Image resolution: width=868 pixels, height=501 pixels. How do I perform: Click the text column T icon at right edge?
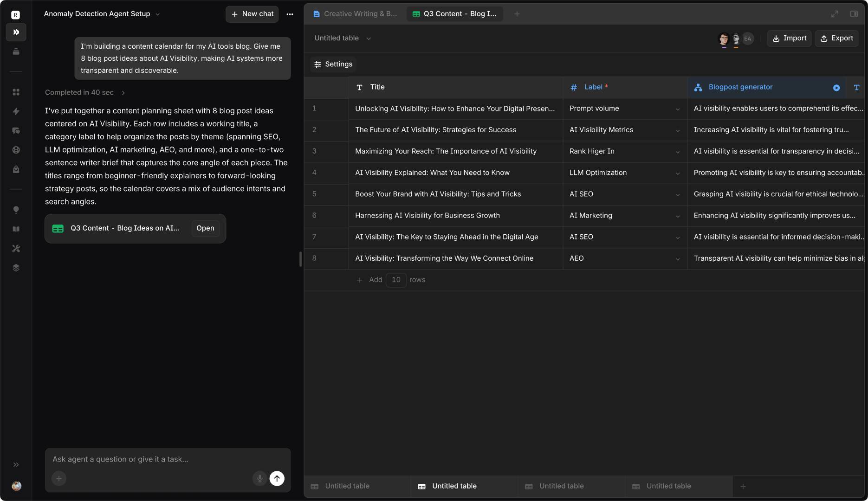click(x=856, y=87)
